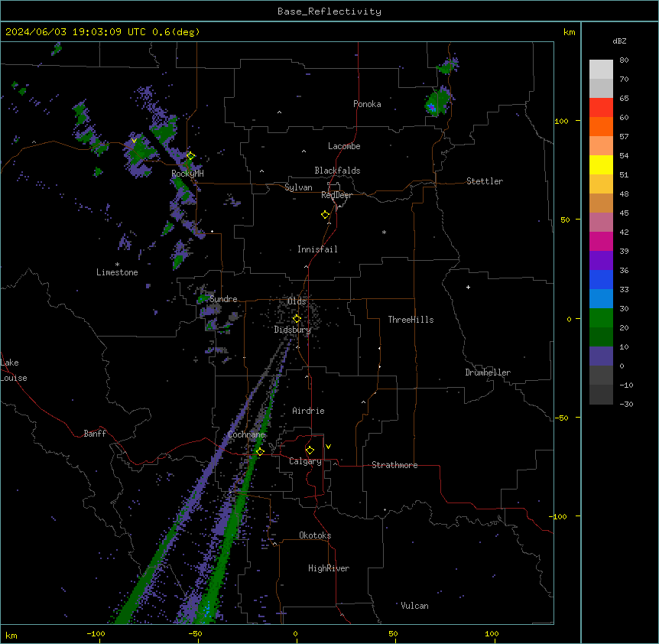Select the HighRiver label
This screenshot has width=659, height=644.
click(329, 568)
